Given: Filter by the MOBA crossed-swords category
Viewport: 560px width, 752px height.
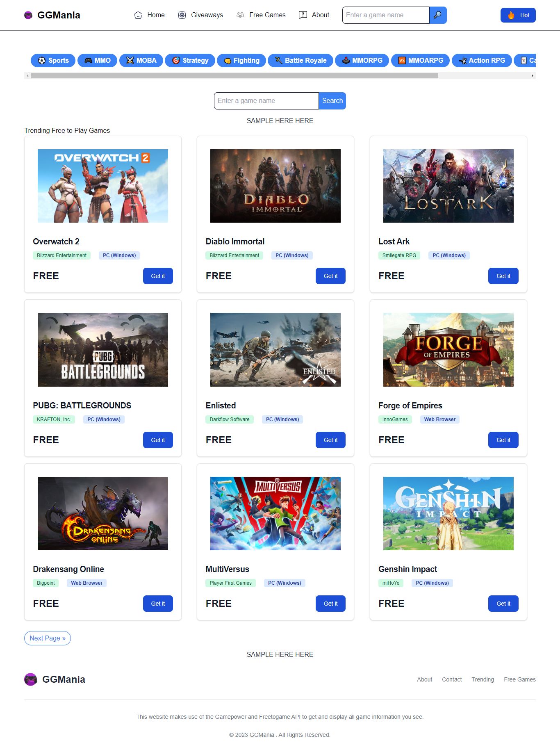Looking at the screenshot, I should 141,60.
